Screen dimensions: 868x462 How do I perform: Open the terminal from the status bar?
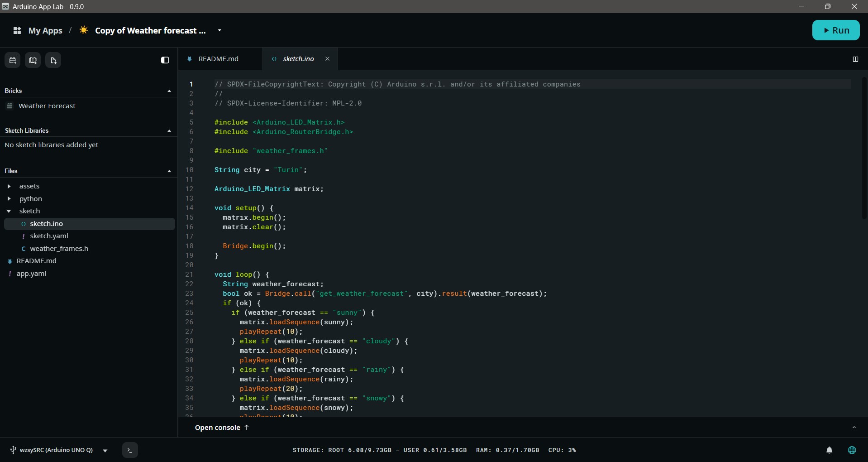point(130,450)
